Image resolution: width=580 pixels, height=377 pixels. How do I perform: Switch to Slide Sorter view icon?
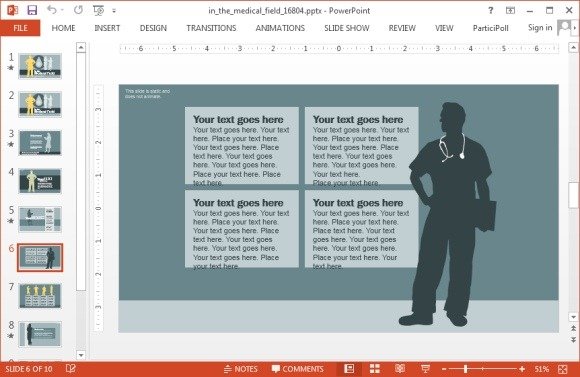click(375, 368)
